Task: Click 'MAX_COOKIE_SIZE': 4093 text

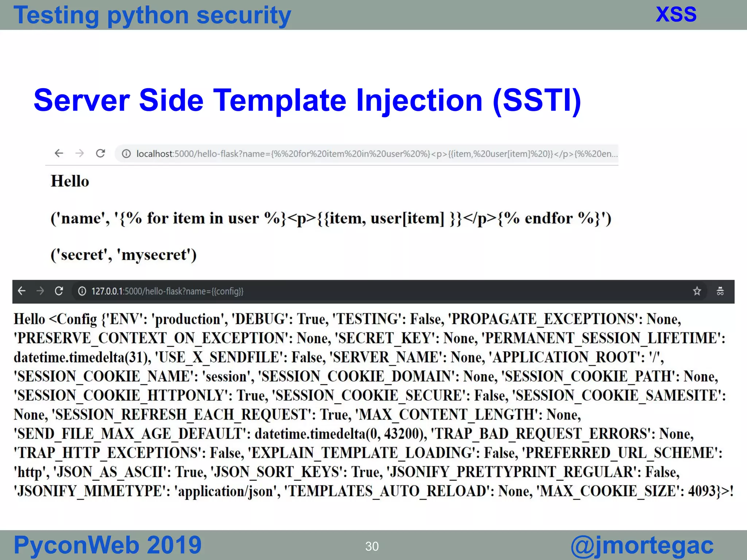Action: click(627, 491)
